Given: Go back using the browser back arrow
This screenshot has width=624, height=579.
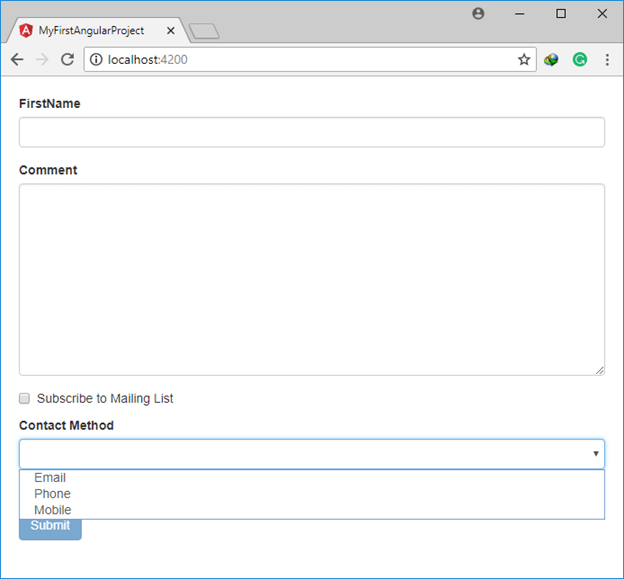Looking at the screenshot, I should [x=17, y=60].
